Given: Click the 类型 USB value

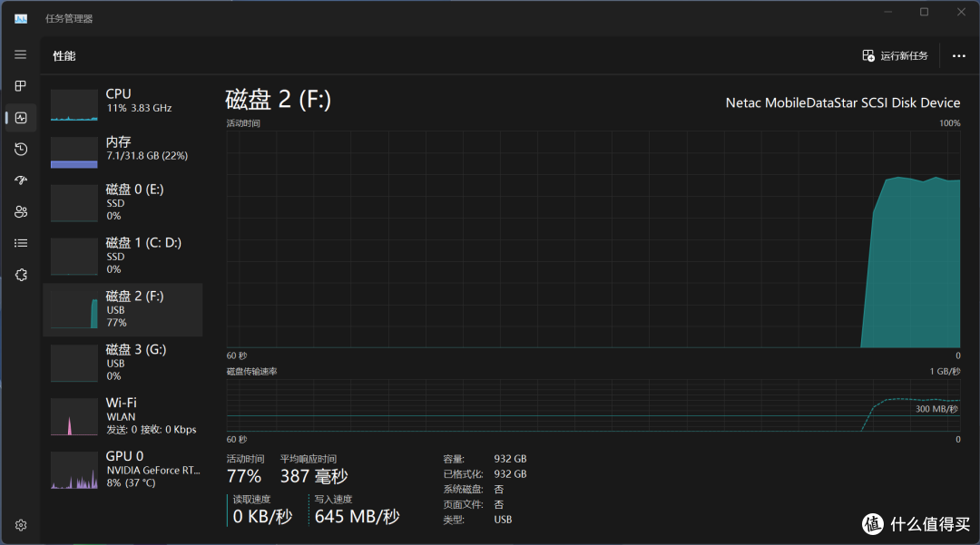Looking at the screenshot, I should tap(503, 520).
